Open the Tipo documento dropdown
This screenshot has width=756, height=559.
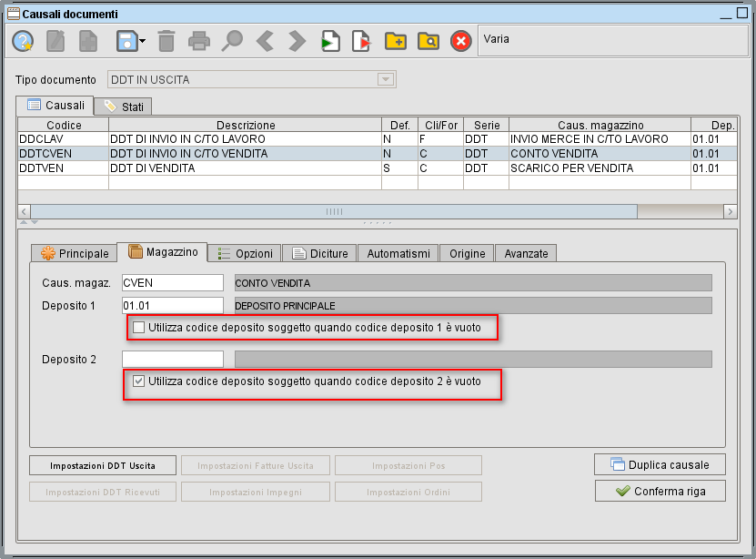point(388,79)
